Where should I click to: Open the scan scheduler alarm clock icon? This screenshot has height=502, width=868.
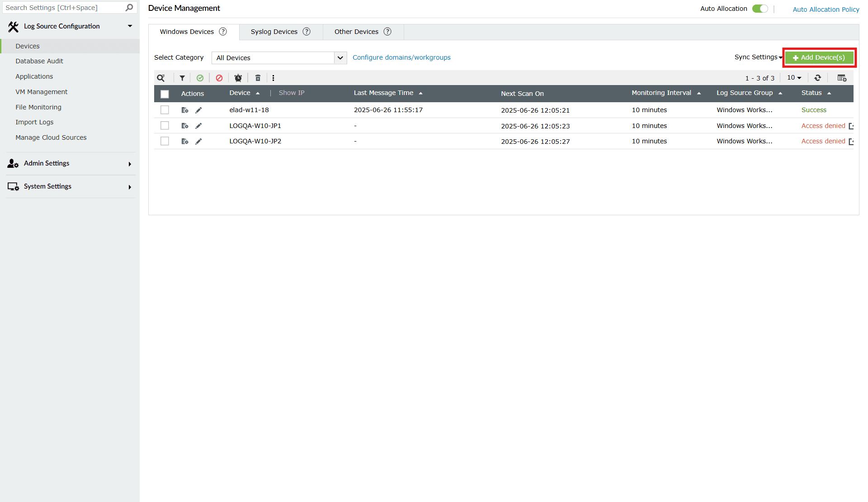(238, 78)
